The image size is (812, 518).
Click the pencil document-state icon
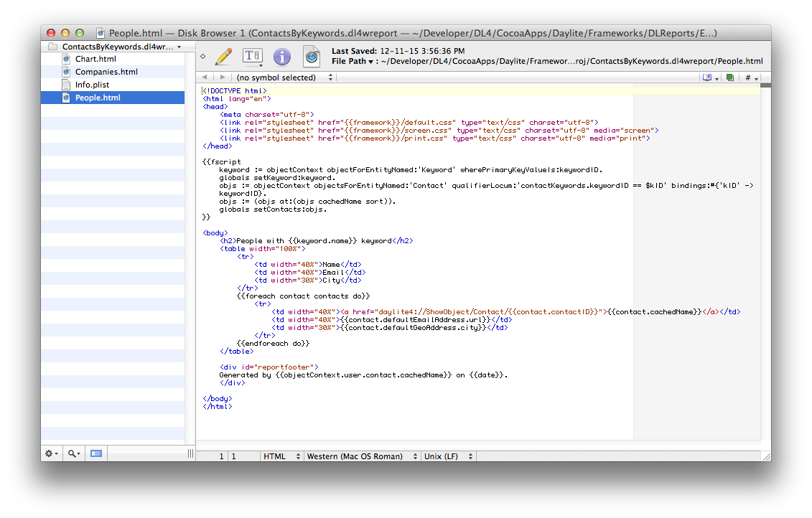224,57
